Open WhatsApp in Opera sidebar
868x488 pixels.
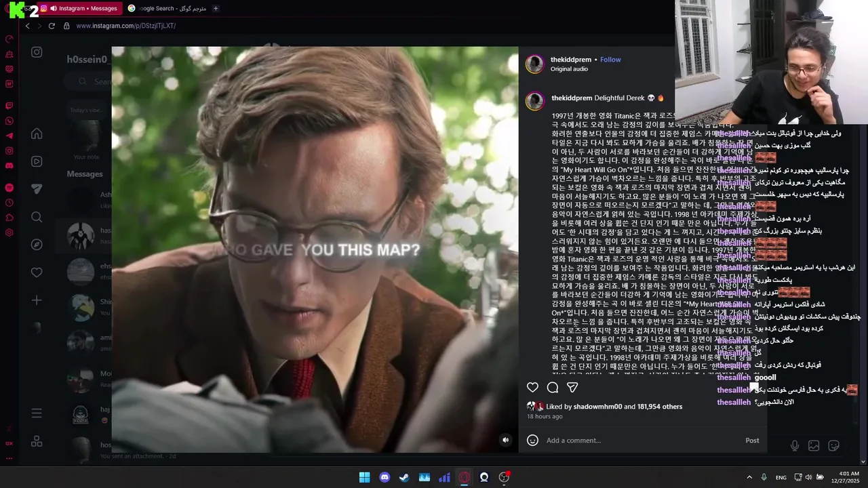[x=9, y=121]
